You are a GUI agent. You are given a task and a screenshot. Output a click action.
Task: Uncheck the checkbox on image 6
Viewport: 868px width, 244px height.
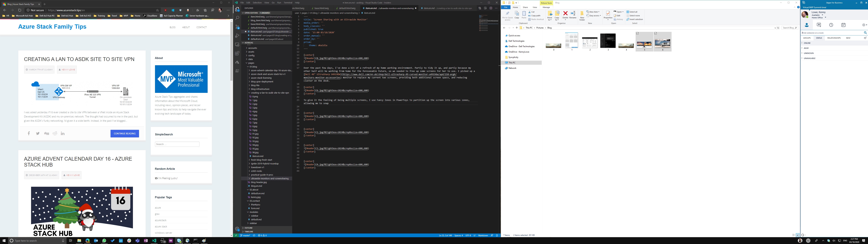pyautogui.click(x=656, y=33)
